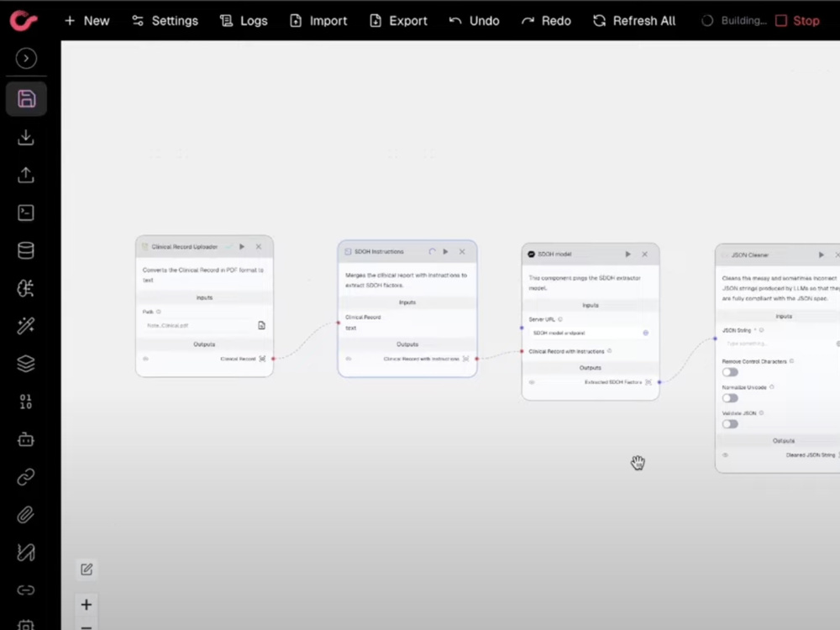This screenshot has height=630, width=840.
Task: Click Path info icon in Uploader node
Action: point(159,312)
